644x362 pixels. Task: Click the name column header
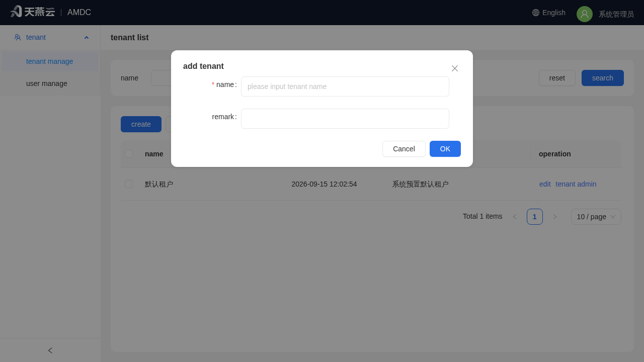coord(154,154)
